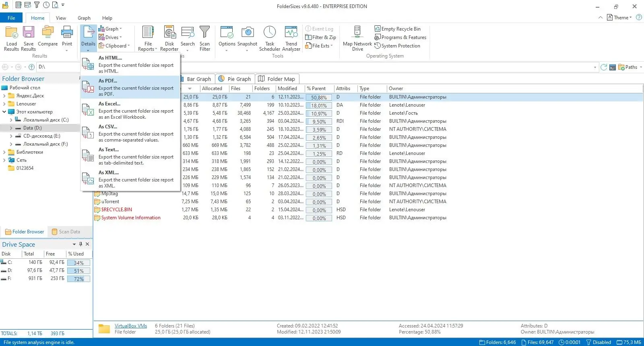Switch to the Folder Map tab
Image resolution: width=644 pixels, height=346 pixels.
(x=277, y=79)
